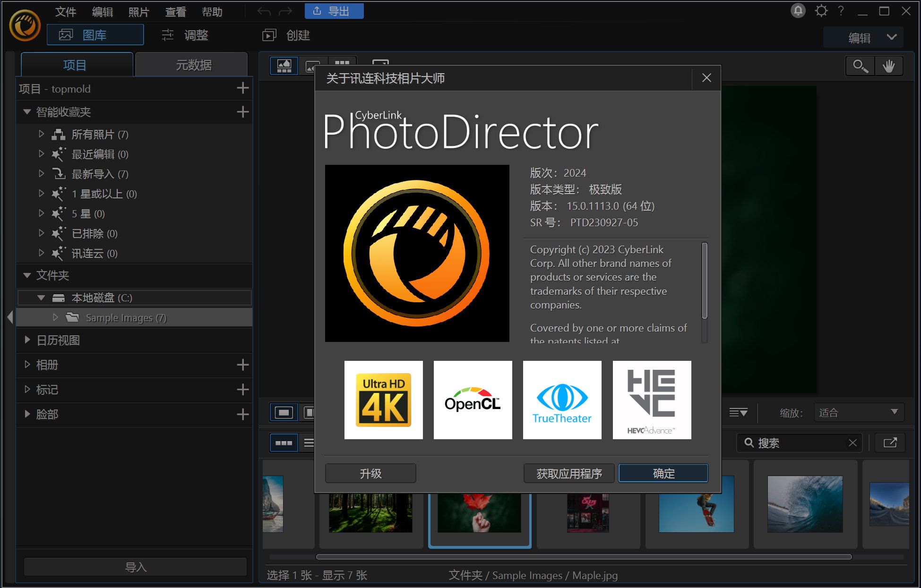This screenshot has width=921, height=588.
Task: Collapse the 智能收藏夹 section
Action: (27, 112)
